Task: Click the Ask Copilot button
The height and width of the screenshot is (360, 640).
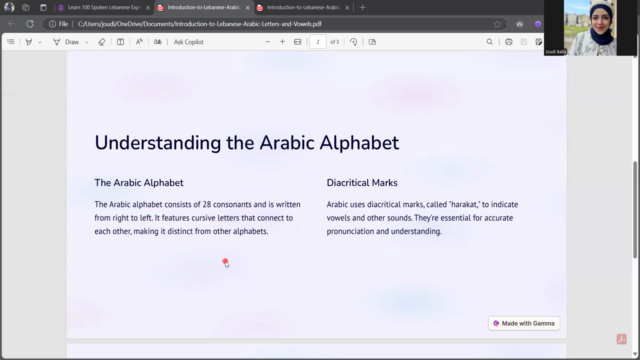Action: (189, 42)
